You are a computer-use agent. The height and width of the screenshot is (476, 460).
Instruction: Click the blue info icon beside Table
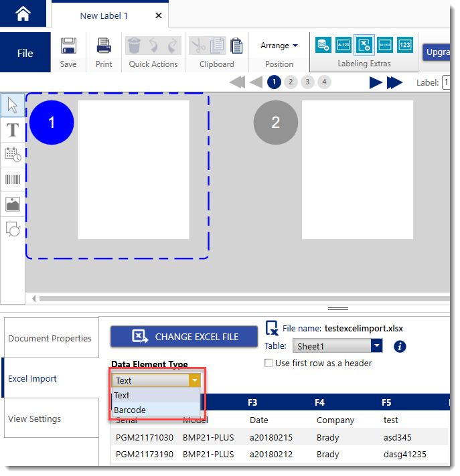400,346
